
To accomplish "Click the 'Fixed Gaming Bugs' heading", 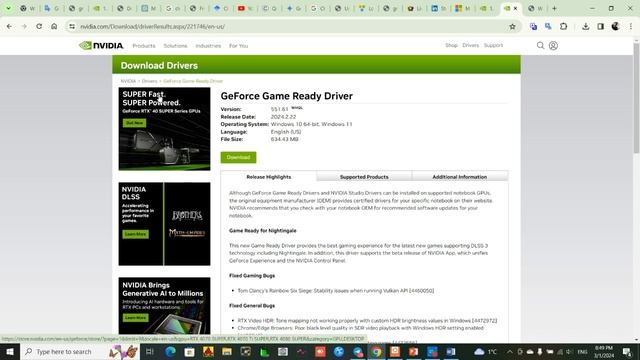I will coord(252,276).
